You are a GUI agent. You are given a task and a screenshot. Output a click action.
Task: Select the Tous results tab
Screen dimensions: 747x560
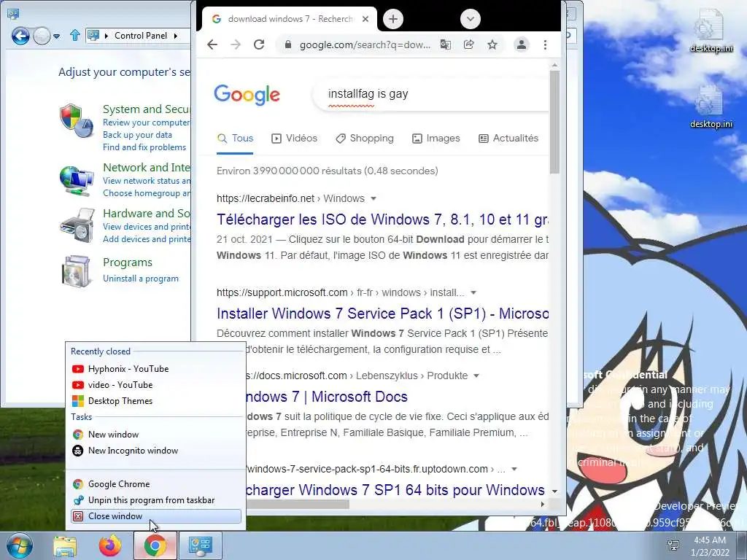[x=235, y=138]
